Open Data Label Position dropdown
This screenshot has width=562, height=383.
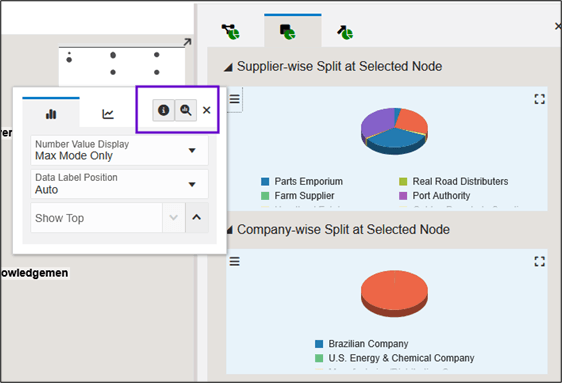coord(119,184)
